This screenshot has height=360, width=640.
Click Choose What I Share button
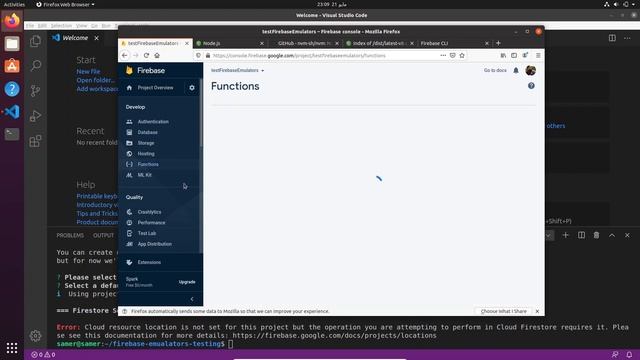(x=504, y=311)
